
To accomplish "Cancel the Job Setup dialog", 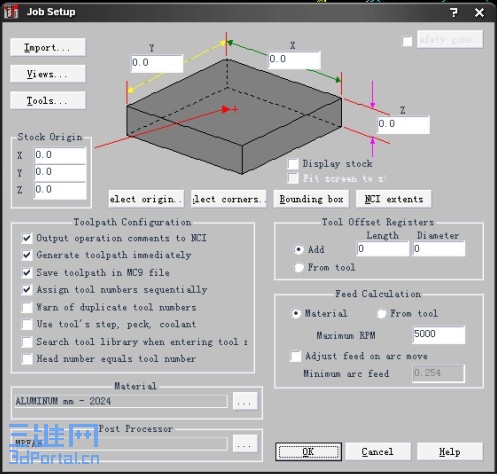I will 378,452.
